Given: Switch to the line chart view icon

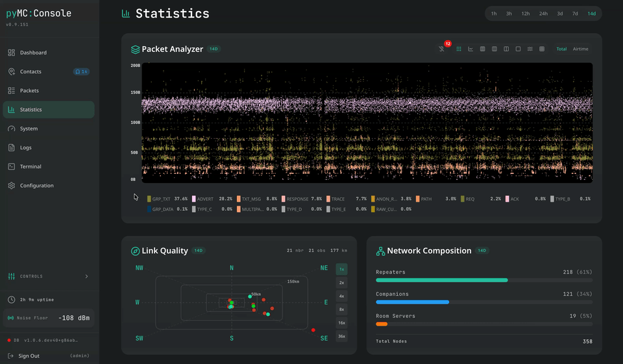Looking at the screenshot, I should 470,49.
